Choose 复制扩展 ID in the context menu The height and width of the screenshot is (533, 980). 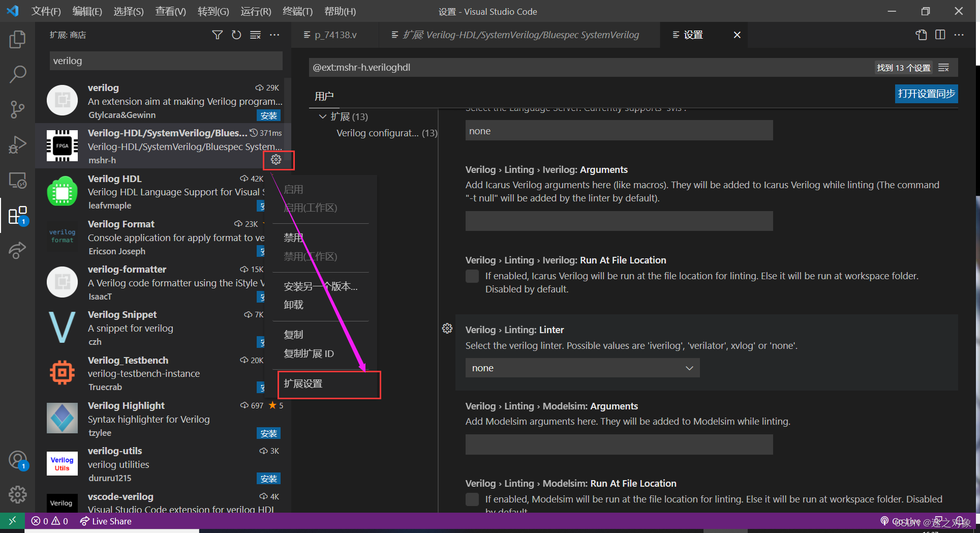(x=309, y=353)
